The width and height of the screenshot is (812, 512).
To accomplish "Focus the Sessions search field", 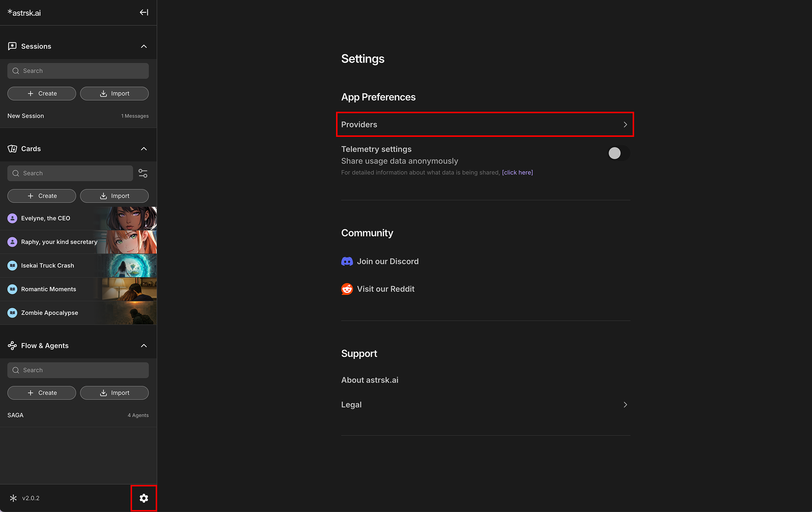I will click(x=78, y=71).
